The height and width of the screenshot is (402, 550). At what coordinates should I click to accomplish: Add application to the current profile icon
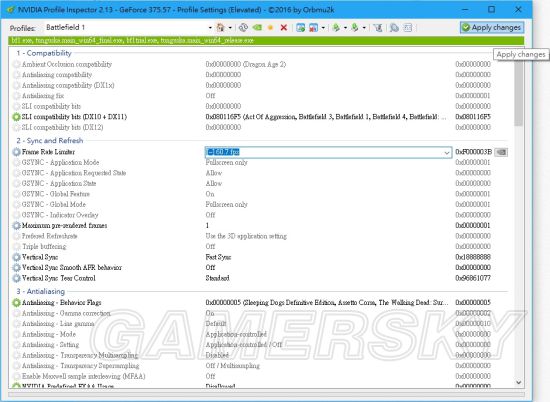[x=300, y=27]
